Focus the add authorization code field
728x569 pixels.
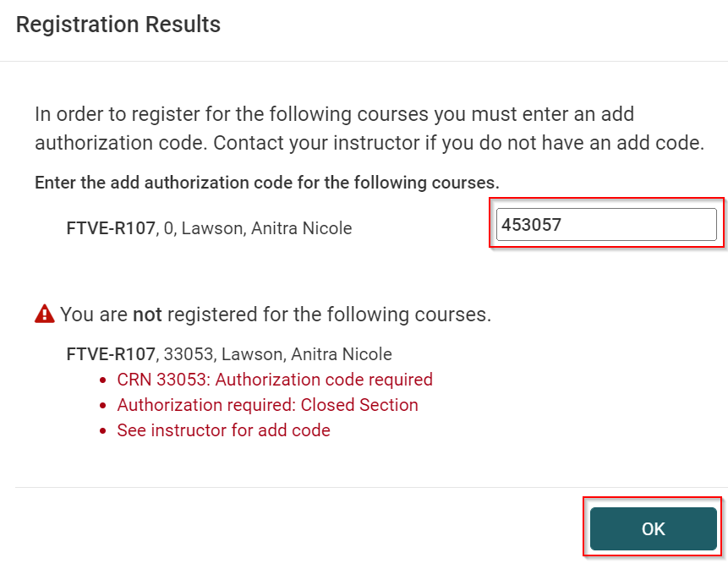click(605, 225)
